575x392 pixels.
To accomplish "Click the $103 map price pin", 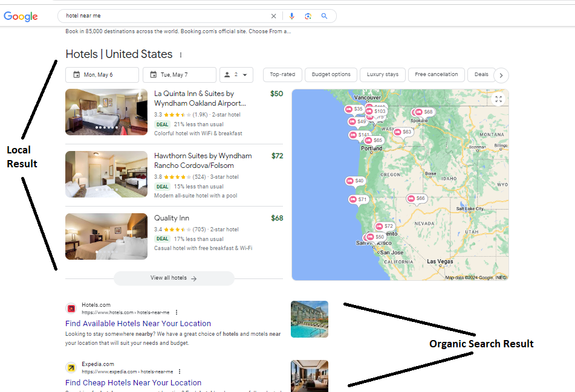I will click(x=376, y=111).
